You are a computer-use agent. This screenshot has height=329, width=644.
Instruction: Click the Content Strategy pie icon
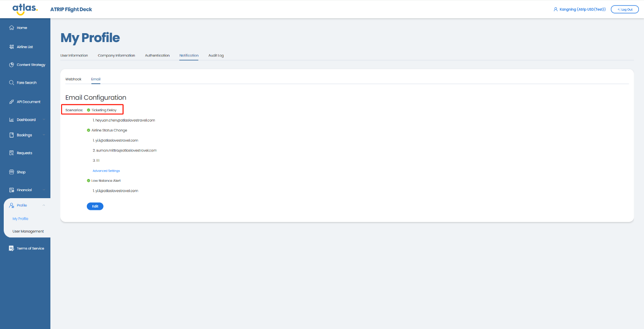[12, 65]
